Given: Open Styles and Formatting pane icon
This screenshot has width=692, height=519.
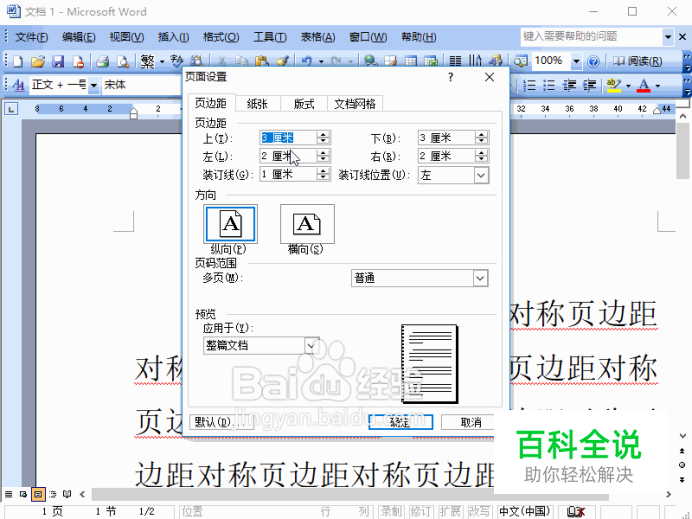Looking at the screenshot, I should pyautogui.click(x=19, y=85).
